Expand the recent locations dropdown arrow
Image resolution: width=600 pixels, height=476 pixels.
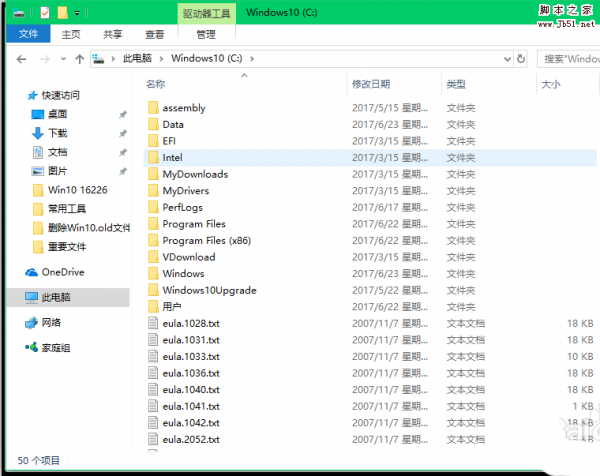62,60
